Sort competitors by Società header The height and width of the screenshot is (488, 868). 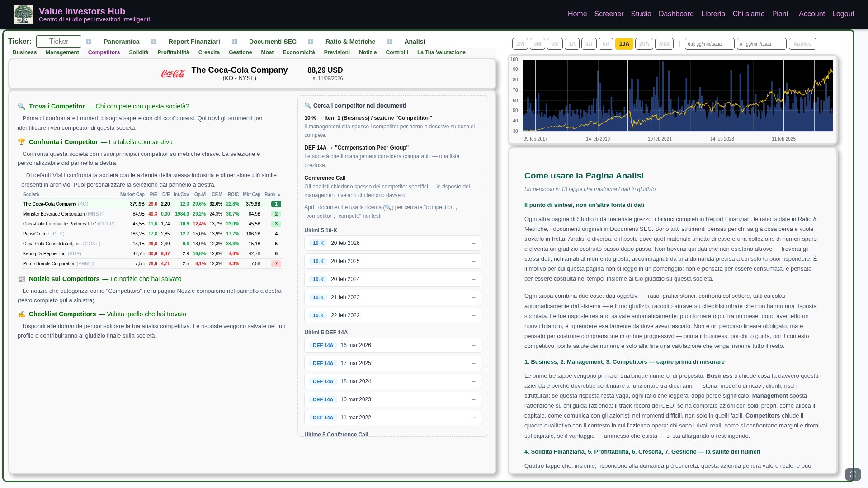(31, 195)
